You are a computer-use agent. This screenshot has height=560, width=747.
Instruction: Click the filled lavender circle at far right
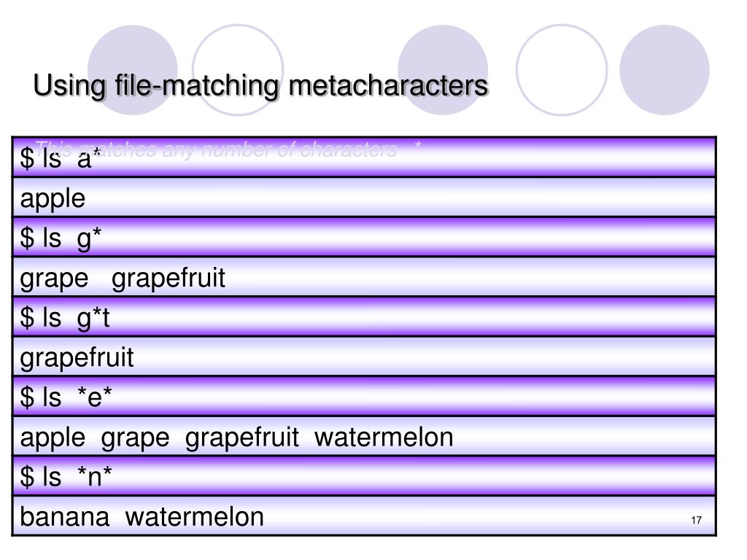pos(664,70)
